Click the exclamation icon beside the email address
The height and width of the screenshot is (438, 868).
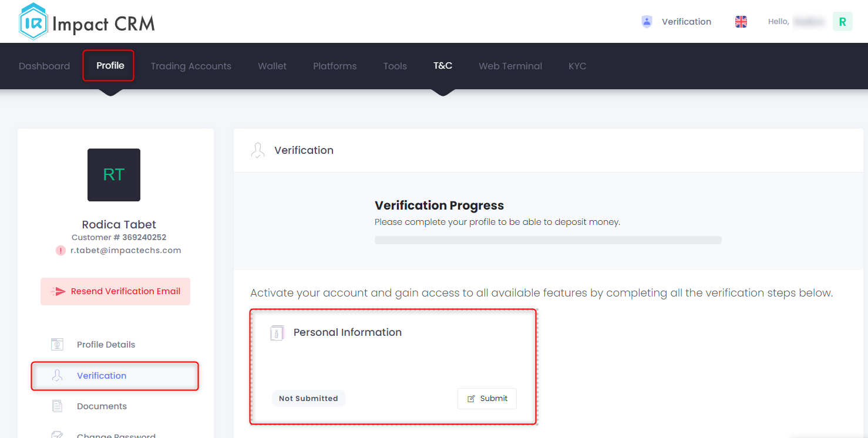tap(60, 250)
